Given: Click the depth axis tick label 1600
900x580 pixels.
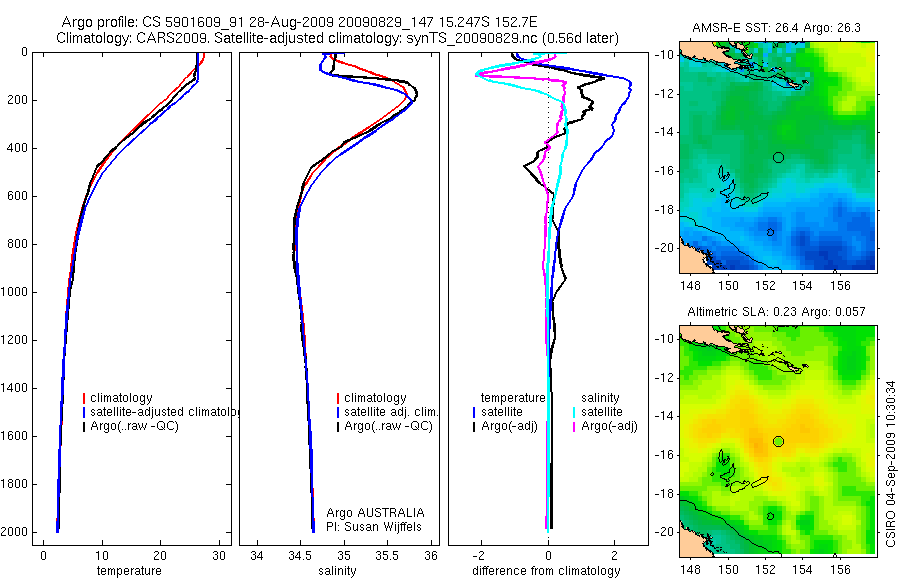Looking at the screenshot, I should click(x=15, y=436).
